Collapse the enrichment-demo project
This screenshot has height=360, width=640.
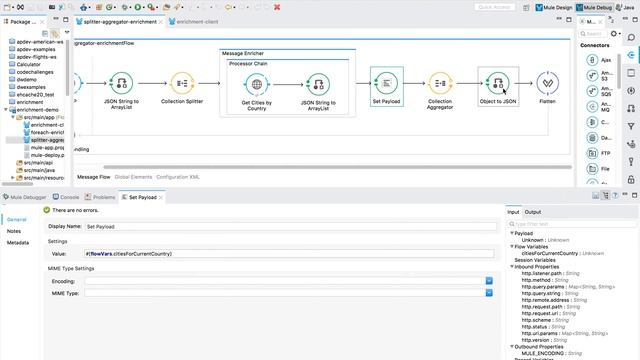[6, 110]
